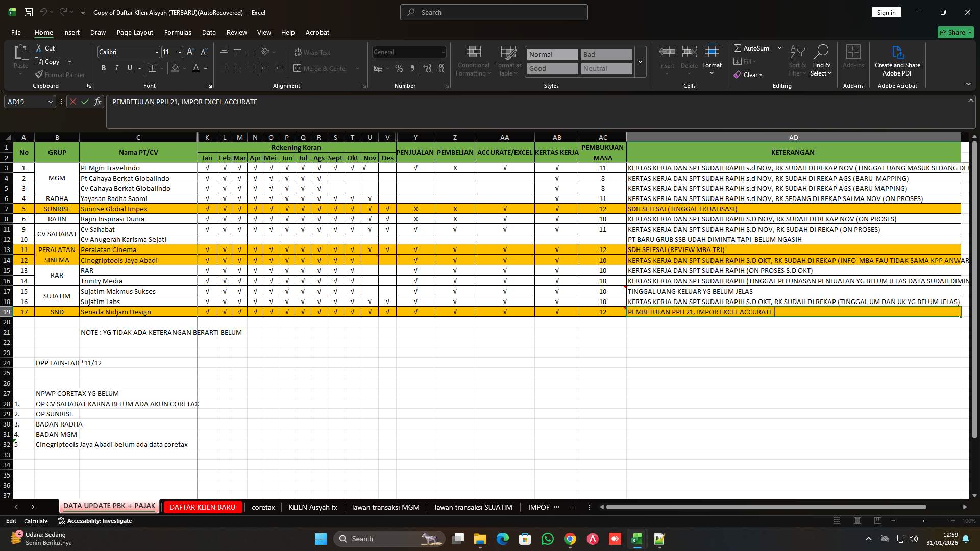Click the Sign in button
980x551 pixels.
tap(886, 12)
